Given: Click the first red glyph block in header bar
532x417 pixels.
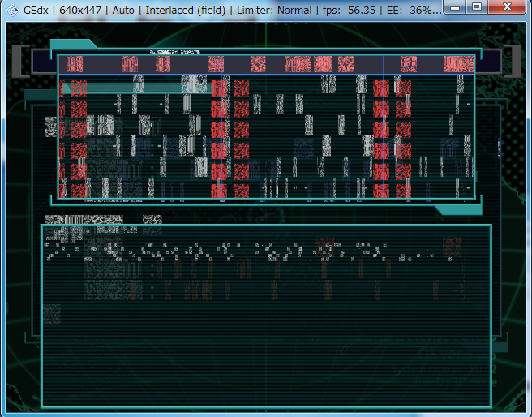Looking at the screenshot, I should click(75, 65).
